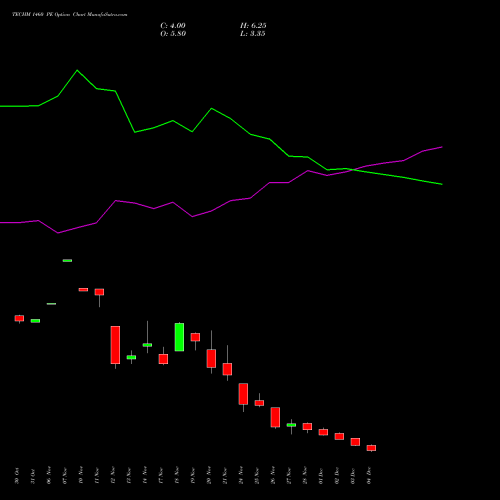The width and height of the screenshot is (500, 500).
Task: Click the 21 Nov date label
Action: click(225, 476)
